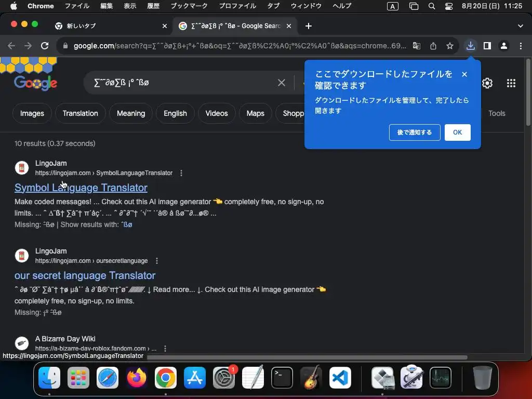Open the 履歴 menu

tap(153, 6)
